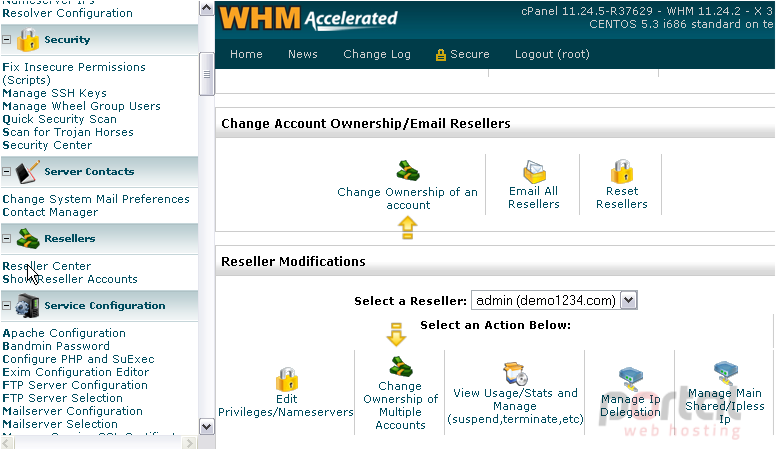
Task: Open the Email All Resellers link
Action: pyautogui.click(x=534, y=198)
